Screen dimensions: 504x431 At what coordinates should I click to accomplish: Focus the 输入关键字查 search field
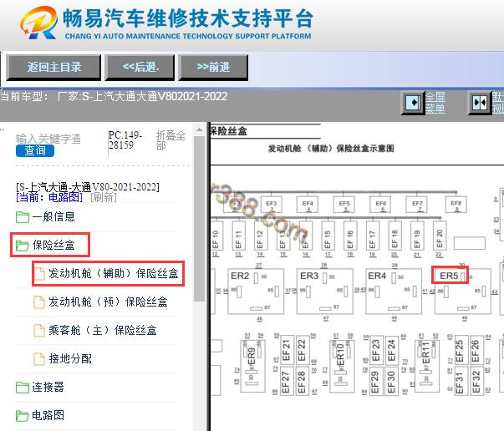[x=48, y=139]
